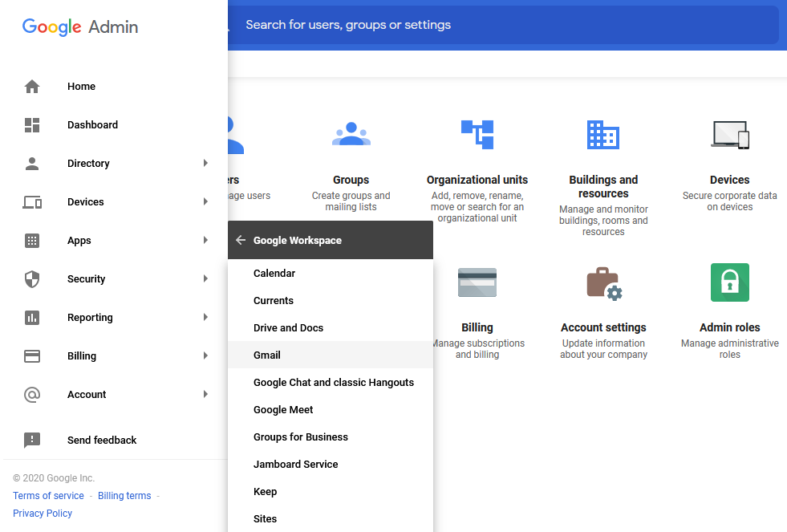The image size is (787, 532).
Task: Click the Account label in sidebar
Action: [x=87, y=395]
